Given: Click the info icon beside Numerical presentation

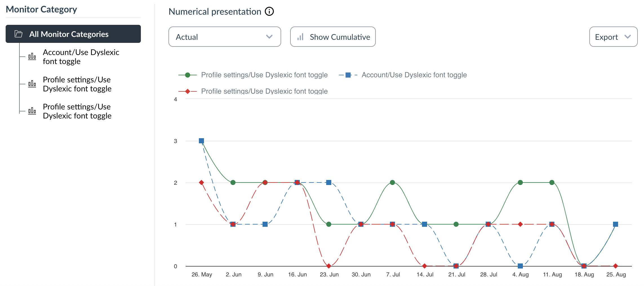Looking at the screenshot, I should tap(269, 11).
